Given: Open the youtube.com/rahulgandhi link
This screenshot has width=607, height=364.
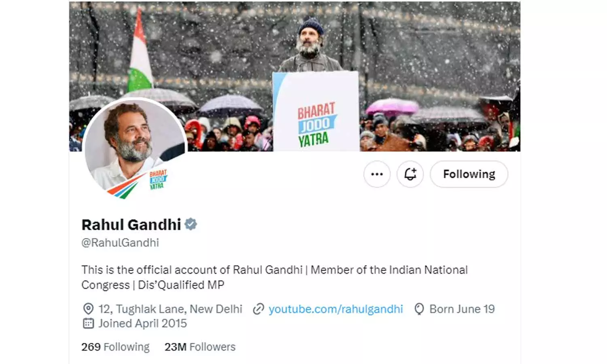Looking at the screenshot, I should [336, 309].
